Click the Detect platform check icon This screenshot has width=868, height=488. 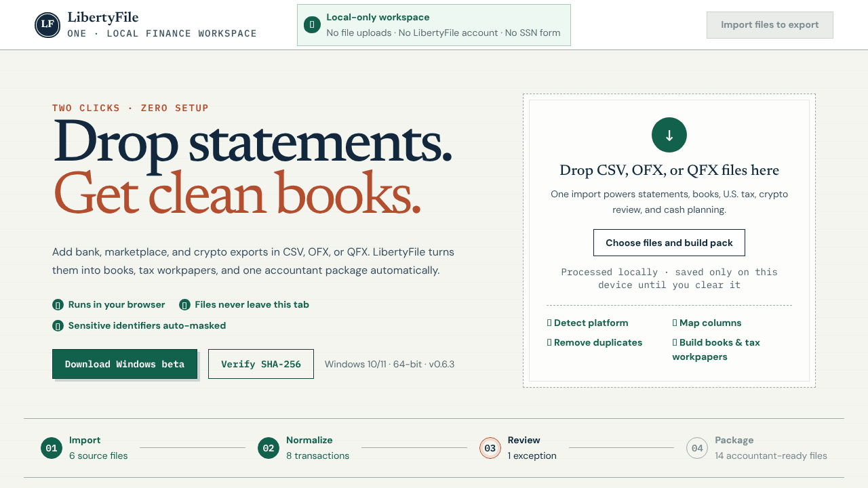click(549, 323)
